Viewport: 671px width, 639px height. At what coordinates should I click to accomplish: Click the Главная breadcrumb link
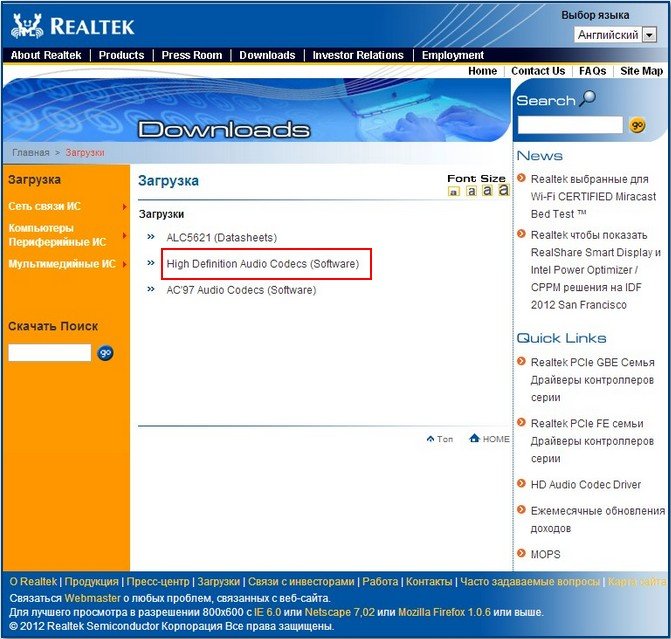coord(31,152)
